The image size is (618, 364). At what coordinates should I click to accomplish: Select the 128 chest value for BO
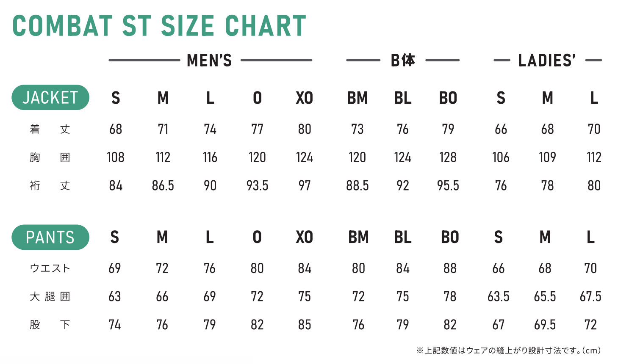point(448,157)
